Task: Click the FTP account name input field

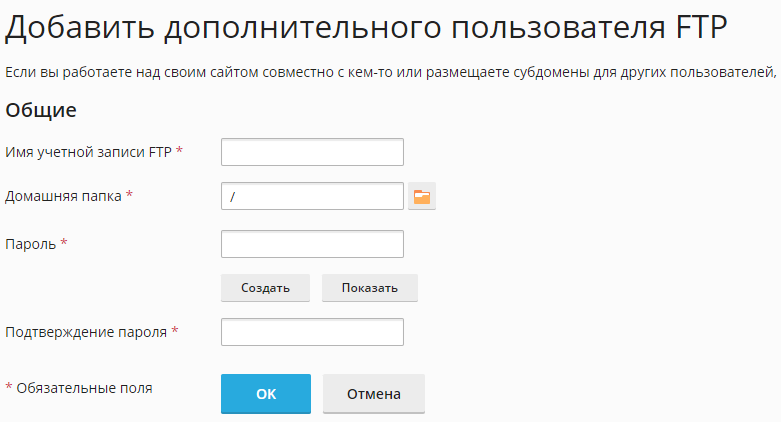Action: (311, 152)
